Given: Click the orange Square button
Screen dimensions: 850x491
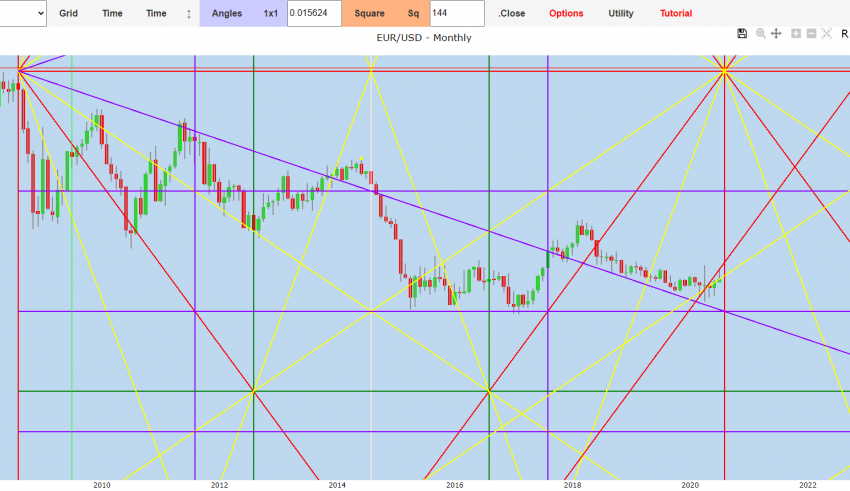Looking at the screenshot, I should click(369, 13).
